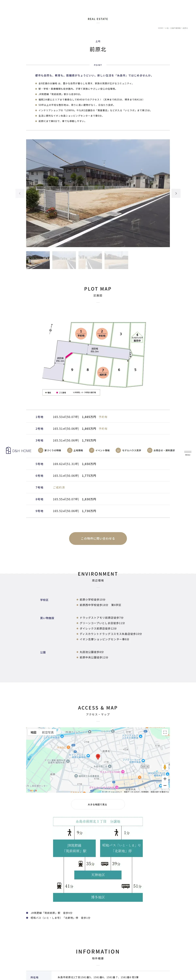Open 土地情報 in the navigation bar

pyautogui.click(x=75, y=450)
